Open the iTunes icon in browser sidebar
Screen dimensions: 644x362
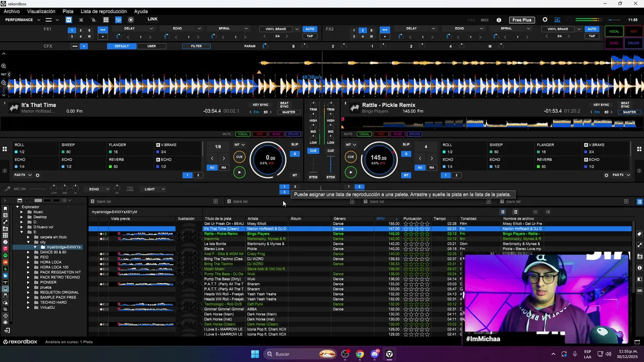(x=6, y=242)
